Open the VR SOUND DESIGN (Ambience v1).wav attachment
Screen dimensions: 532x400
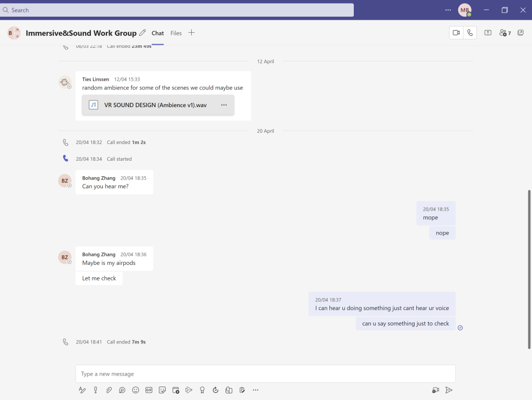[x=155, y=105]
